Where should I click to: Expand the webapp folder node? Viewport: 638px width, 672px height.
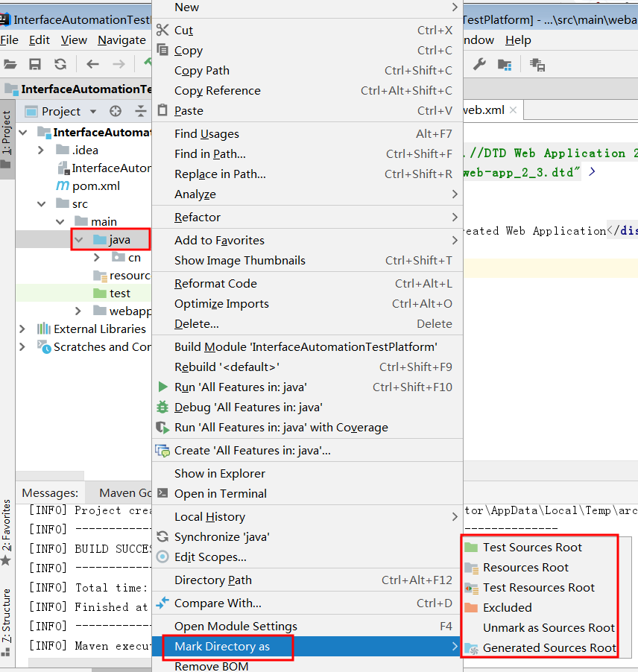point(78,311)
